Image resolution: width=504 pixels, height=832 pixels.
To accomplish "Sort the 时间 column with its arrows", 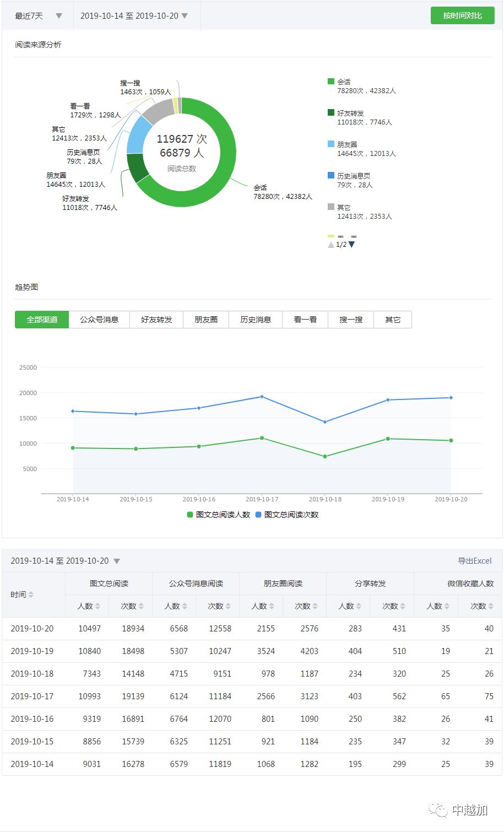I will tap(31, 595).
